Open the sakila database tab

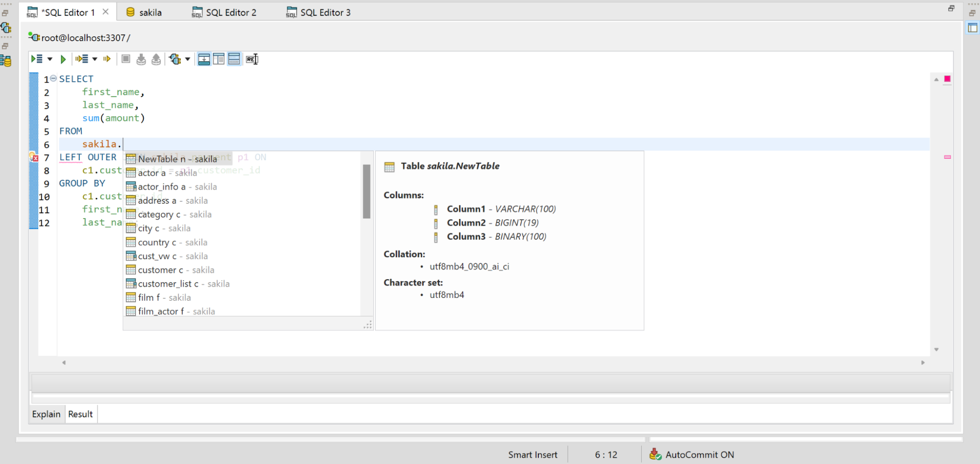coord(144,12)
